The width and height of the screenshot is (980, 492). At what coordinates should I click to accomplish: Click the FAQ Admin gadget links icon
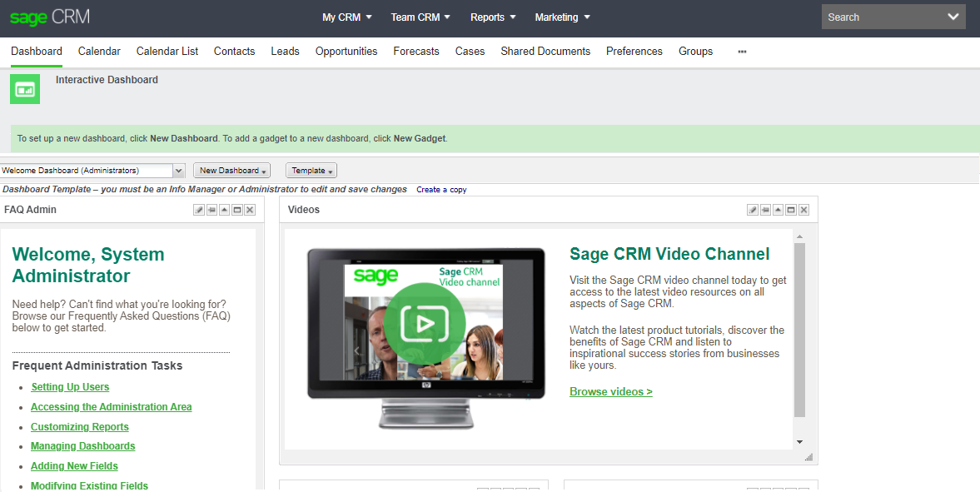211,210
